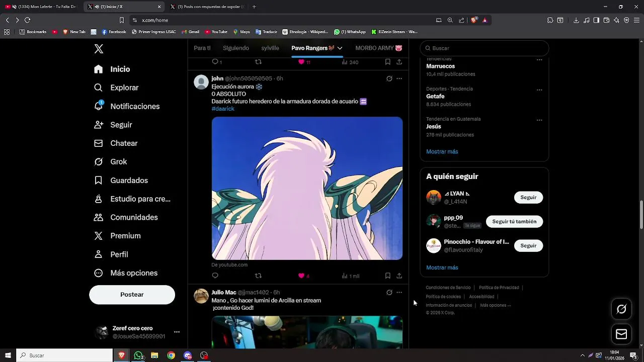Expand footer Más opciones
Viewport: 644px width, 362px height.
495,305
